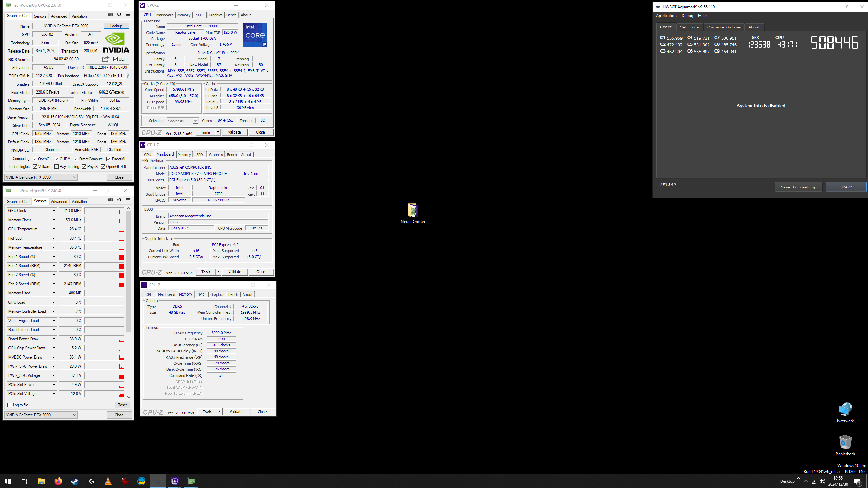Open GPU selector dropdown in Sensors window
868x488 pixels.
tap(41, 415)
